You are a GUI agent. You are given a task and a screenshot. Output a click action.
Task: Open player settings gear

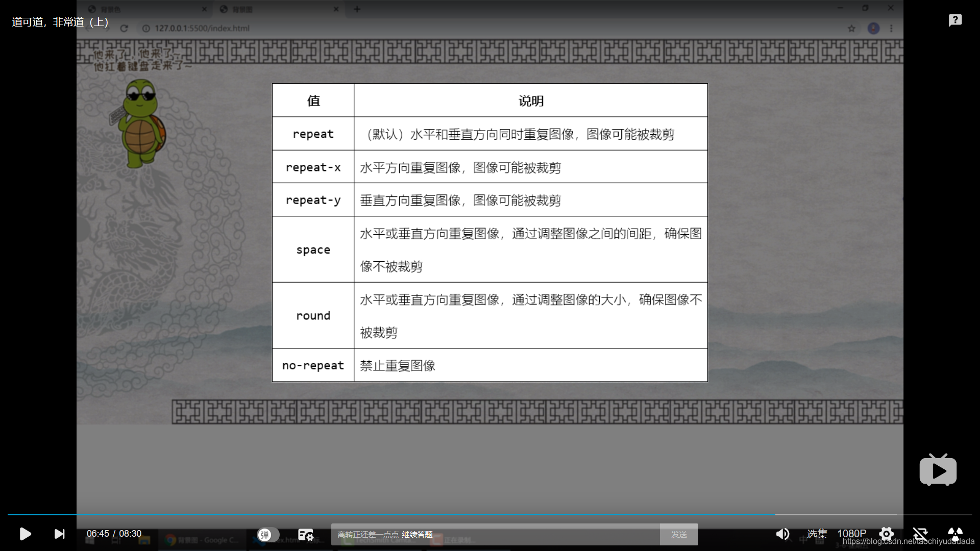point(886,534)
